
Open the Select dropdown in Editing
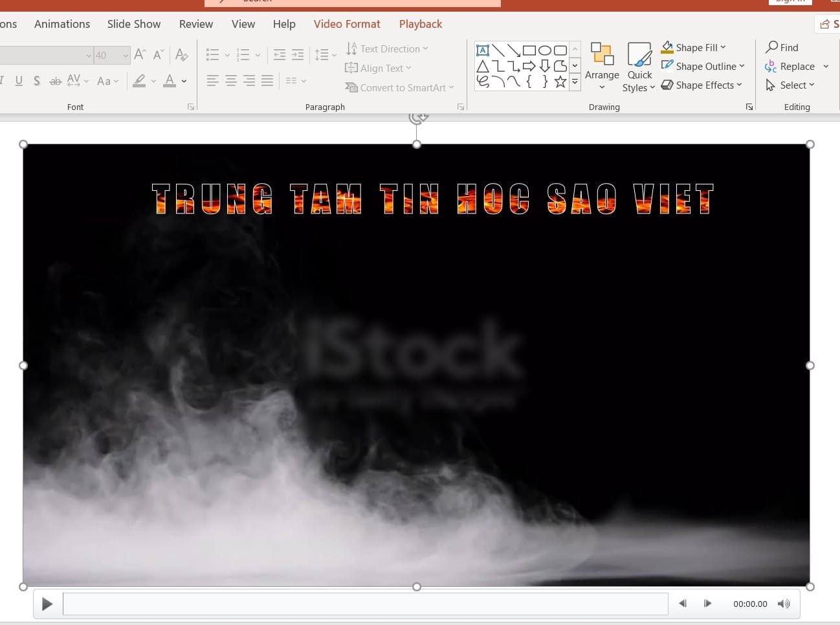pos(790,85)
